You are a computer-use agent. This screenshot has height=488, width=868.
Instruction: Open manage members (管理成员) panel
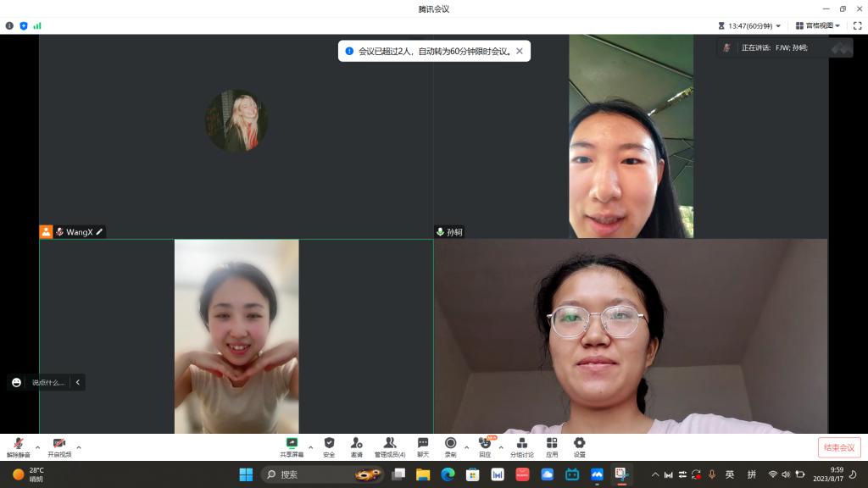(x=390, y=446)
